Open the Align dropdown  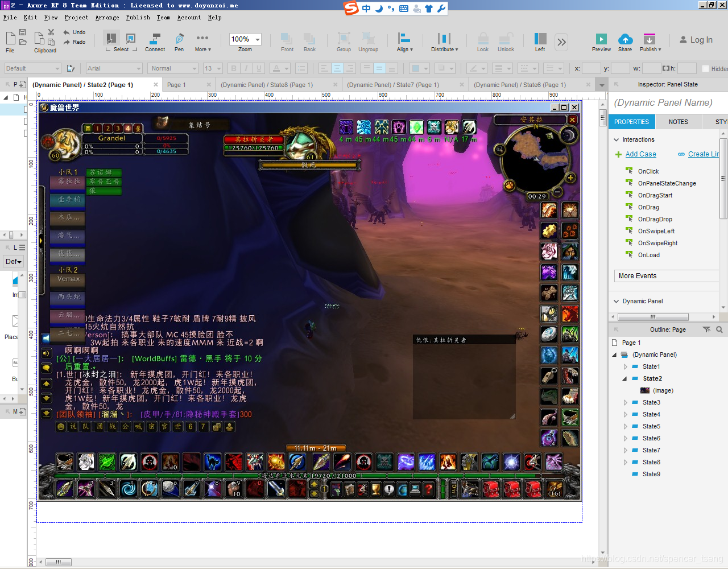pyautogui.click(x=404, y=43)
